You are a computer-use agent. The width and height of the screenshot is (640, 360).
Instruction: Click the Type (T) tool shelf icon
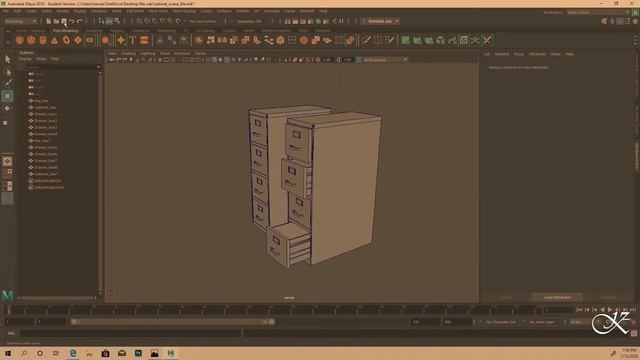tap(133, 40)
